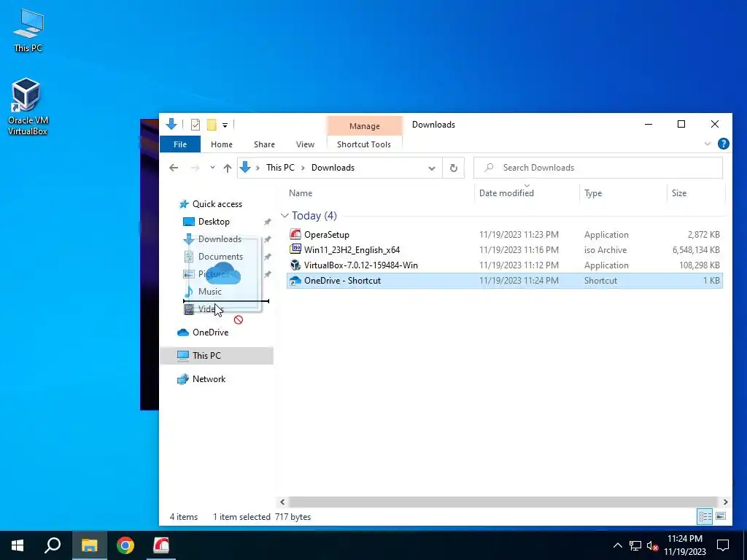Click the VirtualBox installer file icon

click(295, 265)
